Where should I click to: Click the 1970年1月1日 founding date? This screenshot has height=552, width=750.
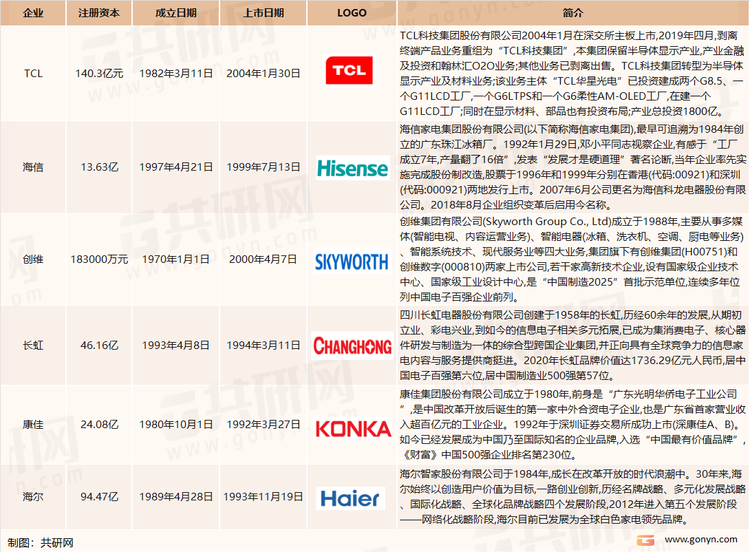point(176,259)
